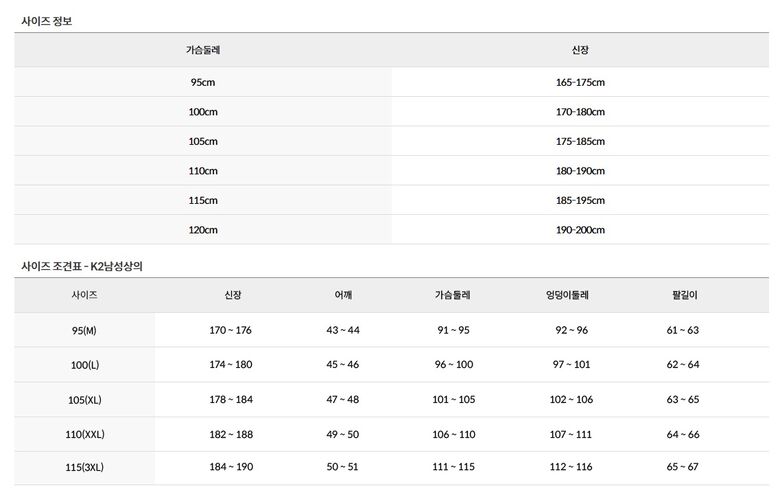Viewport: 780px width, 488px height.
Task: Select the 120cm chest size cell
Action: pyautogui.click(x=203, y=230)
